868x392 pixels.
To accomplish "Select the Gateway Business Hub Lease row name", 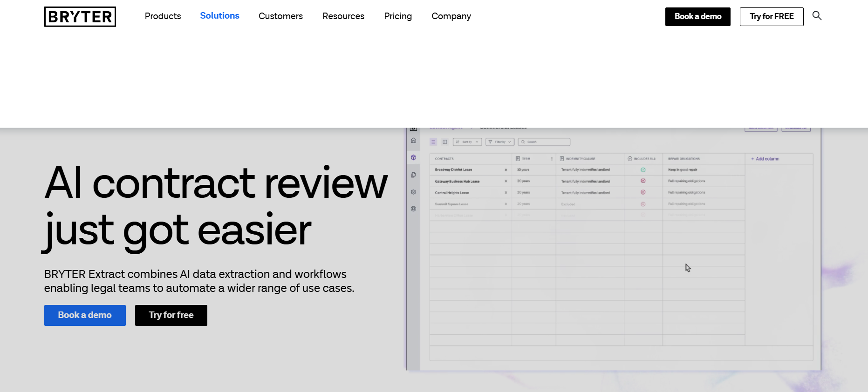I will [457, 182].
